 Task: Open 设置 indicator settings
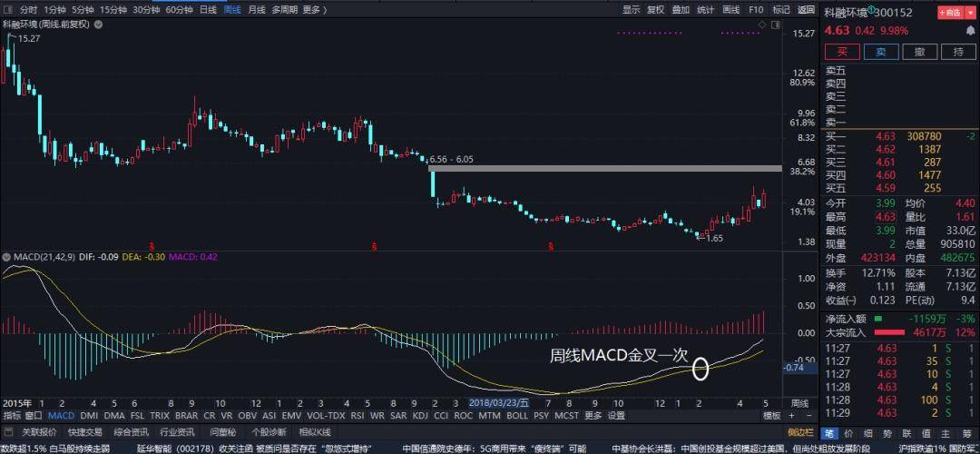click(616, 415)
